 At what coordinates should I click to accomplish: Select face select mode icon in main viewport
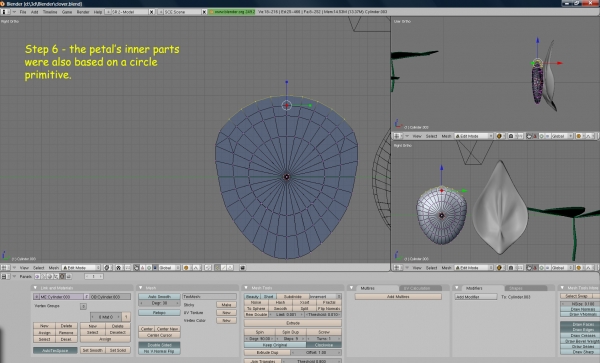coord(230,268)
